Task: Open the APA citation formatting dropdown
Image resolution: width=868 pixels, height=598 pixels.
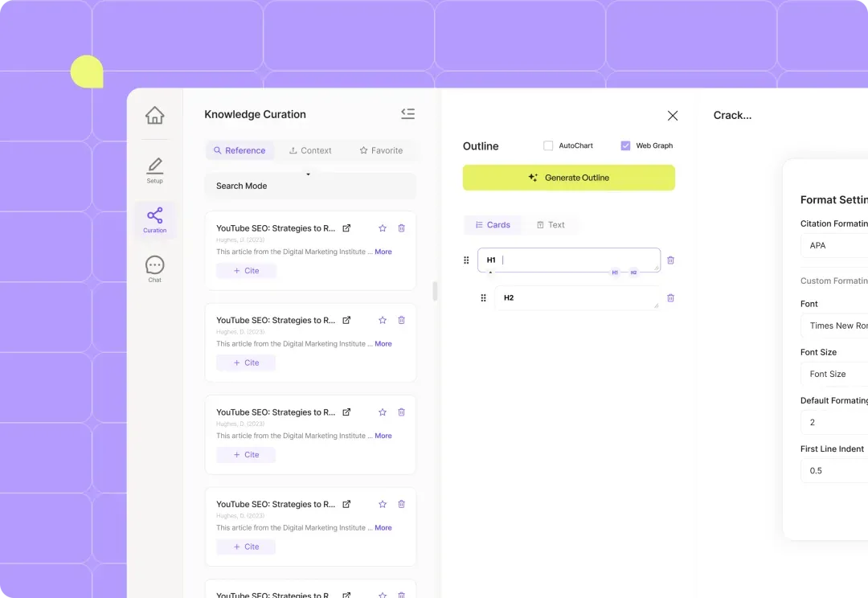Action: pos(833,245)
